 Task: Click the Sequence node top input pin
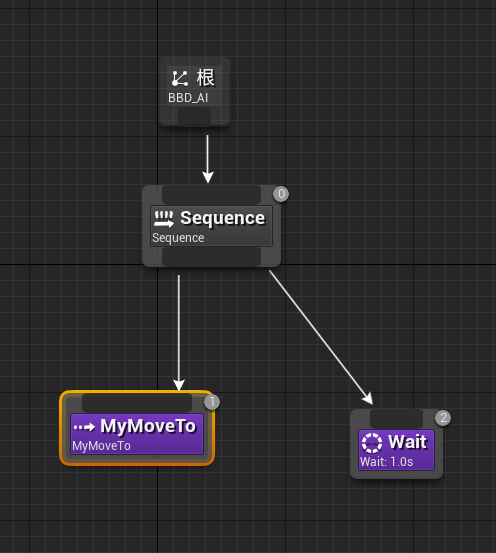coord(212,195)
